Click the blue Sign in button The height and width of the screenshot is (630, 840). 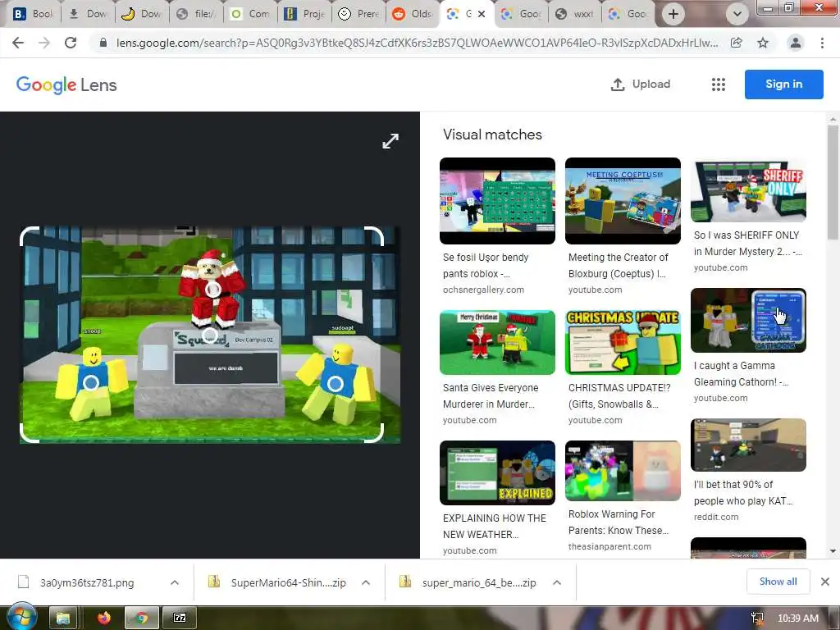[783, 84]
